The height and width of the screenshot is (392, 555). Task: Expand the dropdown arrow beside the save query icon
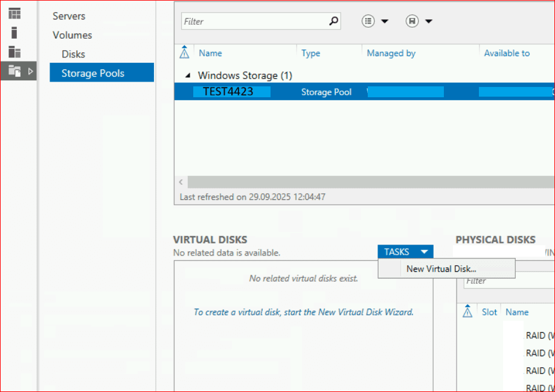point(429,21)
